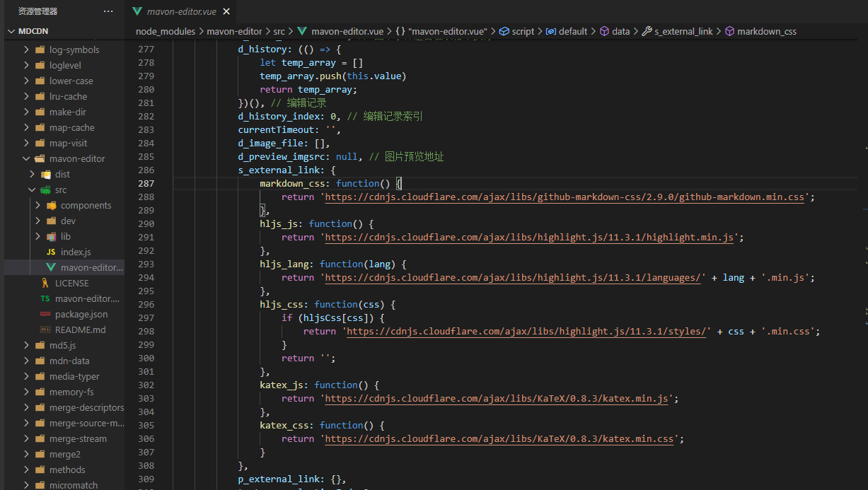Click the data symbol icon in the breadcrumbs
This screenshot has width=868, height=490.
coord(605,31)
